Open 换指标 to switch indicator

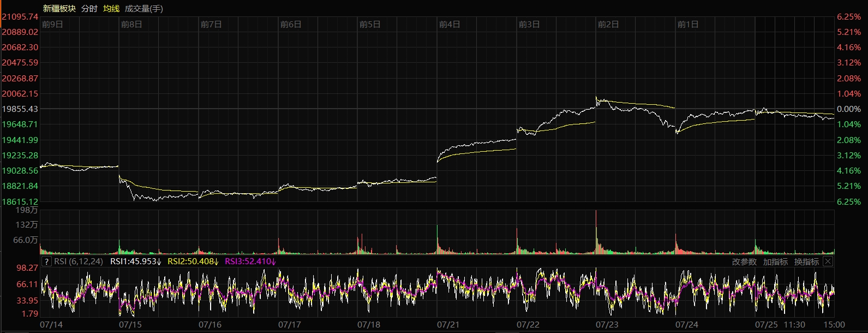806,261
